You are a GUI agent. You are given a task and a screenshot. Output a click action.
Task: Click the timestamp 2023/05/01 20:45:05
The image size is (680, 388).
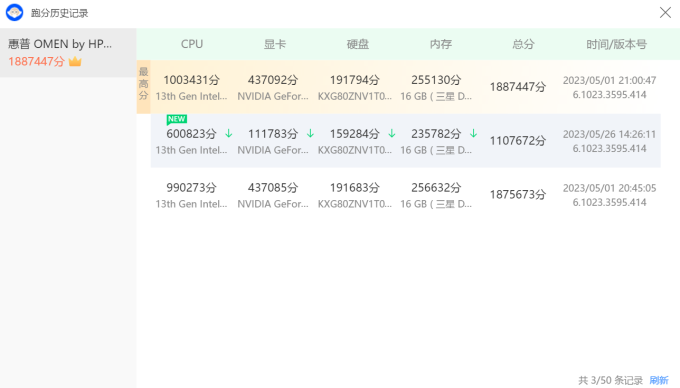tap(609, 188)
